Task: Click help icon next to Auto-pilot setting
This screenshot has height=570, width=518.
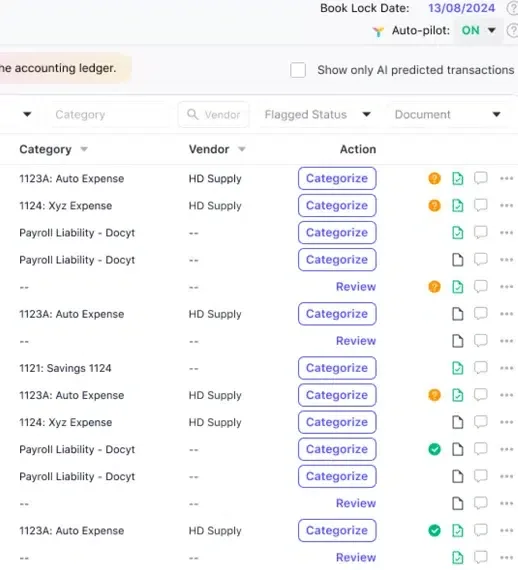Action: point(513,31)
